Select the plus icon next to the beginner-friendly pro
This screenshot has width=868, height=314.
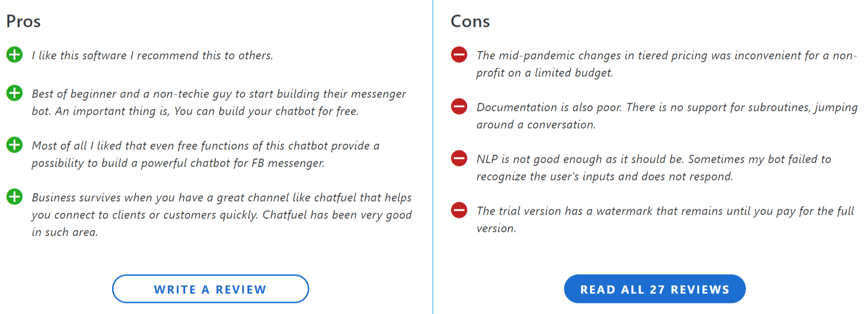pyautogui.click(x=13, y=94)
